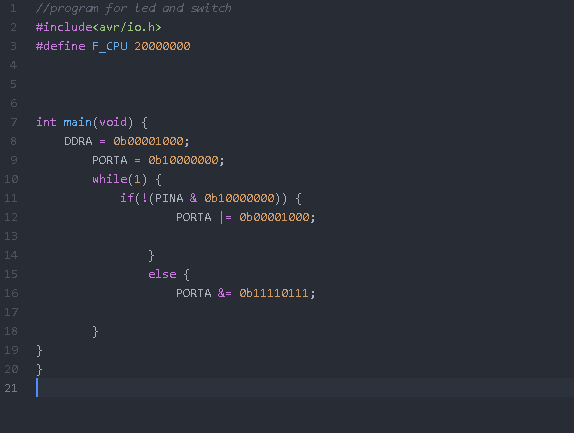Click the '#include' directive on line 2
This screenshot has width=574, height=433.
(64, 27)
